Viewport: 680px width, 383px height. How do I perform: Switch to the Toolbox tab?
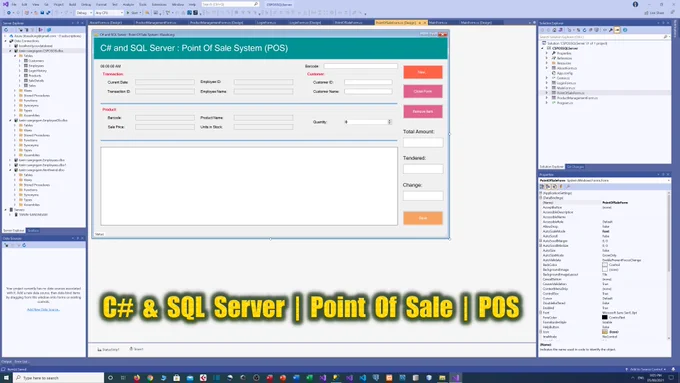pos(33,230)
